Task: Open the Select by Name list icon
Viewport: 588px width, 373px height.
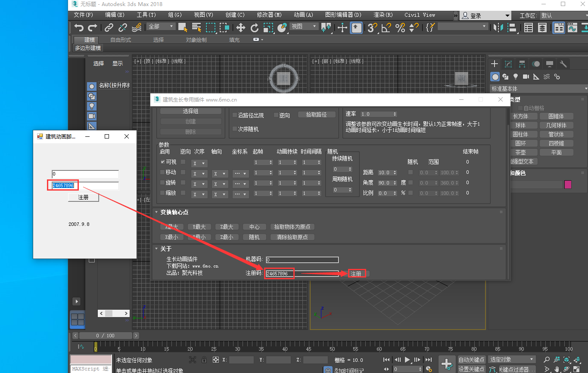Action: point(196,28)
